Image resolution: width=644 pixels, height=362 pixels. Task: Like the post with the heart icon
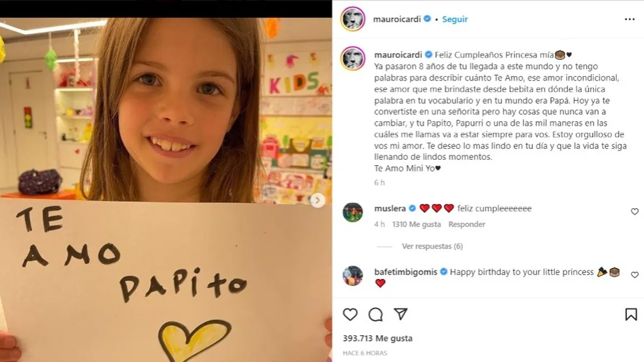tap(350, 315)
